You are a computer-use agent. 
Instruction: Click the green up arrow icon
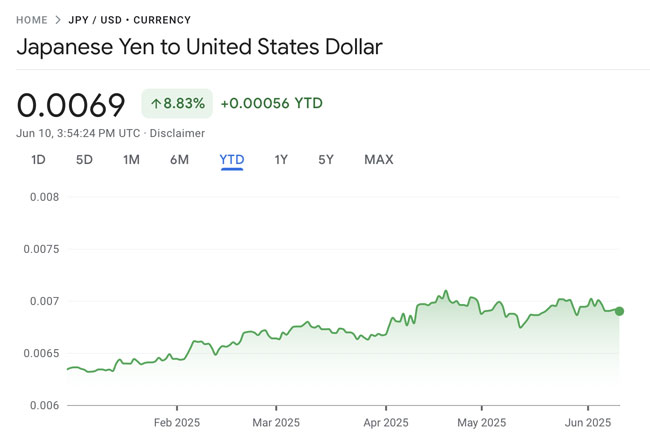[156, 103]
